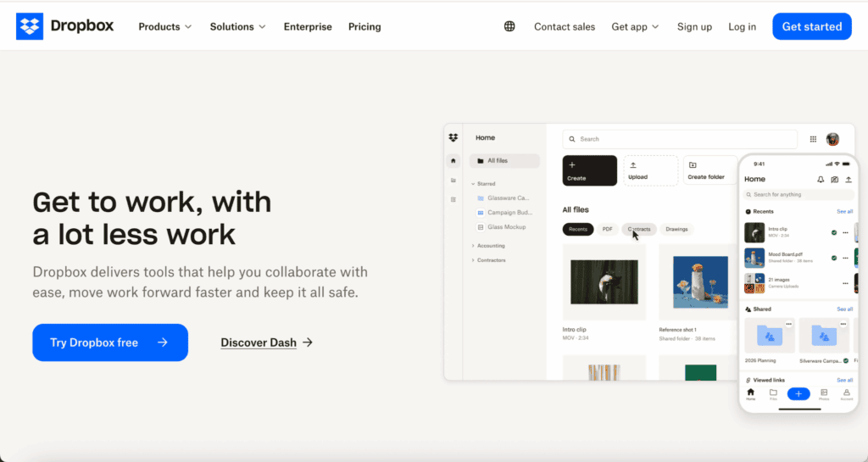Open the globe language selector icon
This screenshot has height=462, width=868.
click(x=509, y=26)
